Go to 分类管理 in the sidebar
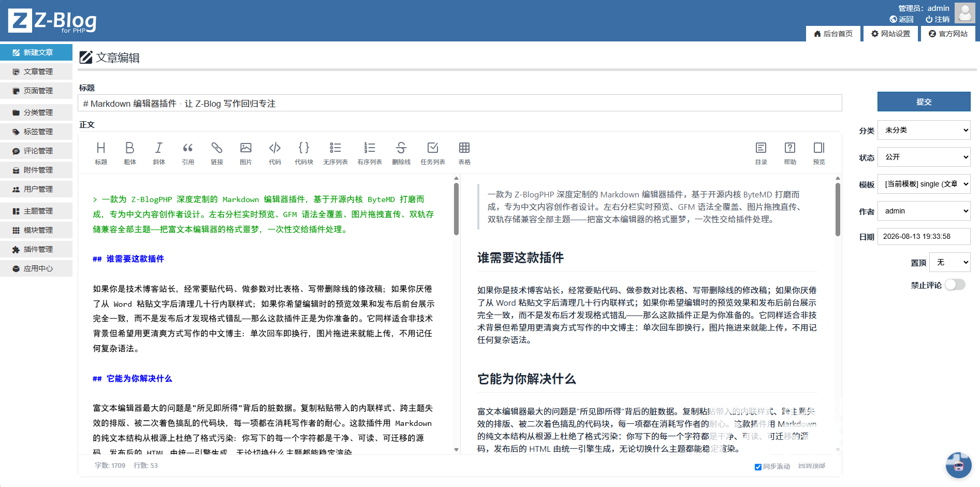Viewport: 980px width, 487px height. tap(36, 112)
